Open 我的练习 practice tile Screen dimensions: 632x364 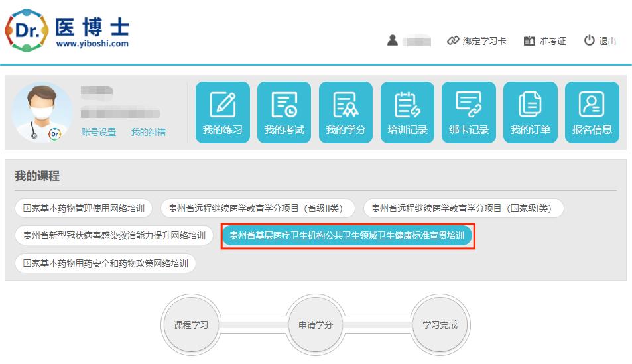[x=222, y=112]
